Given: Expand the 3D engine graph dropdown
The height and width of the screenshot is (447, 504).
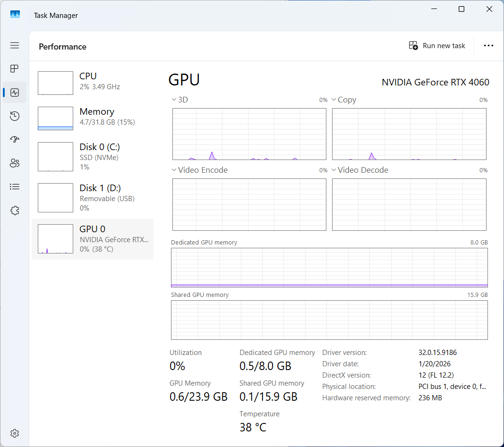Looking at the screenshot, I should click(x=179, y=100).
